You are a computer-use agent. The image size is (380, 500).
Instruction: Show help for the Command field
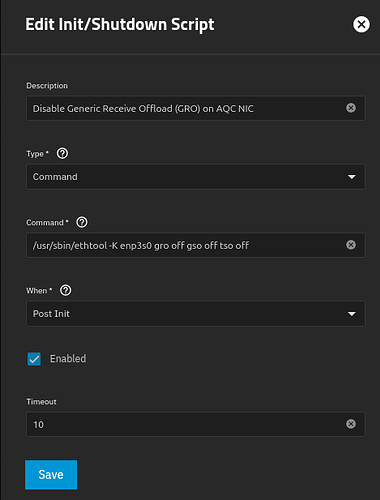click(82, 222)
